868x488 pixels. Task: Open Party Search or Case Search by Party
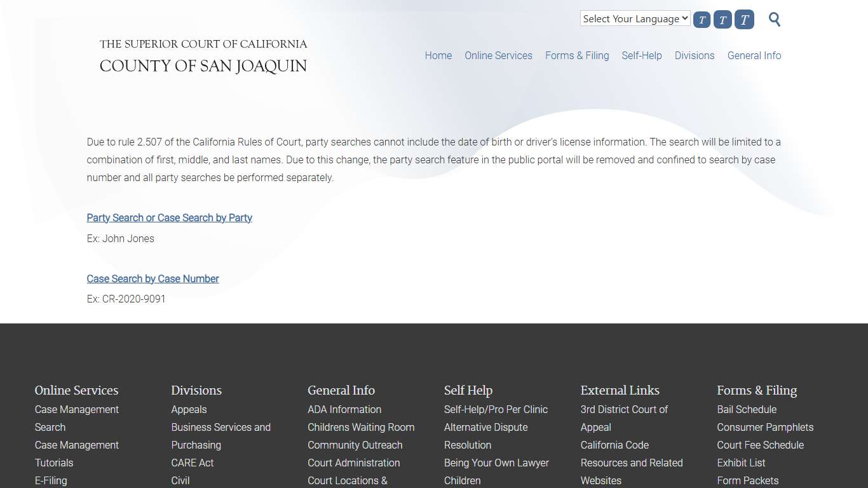[169, 217]
